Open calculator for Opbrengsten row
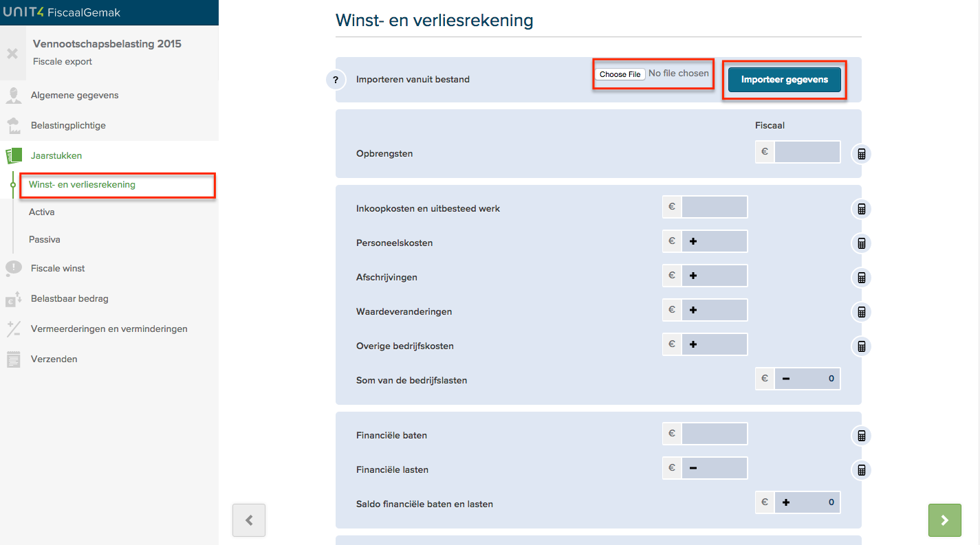Viewport: 980px width, 545px height. click(861, 154)
